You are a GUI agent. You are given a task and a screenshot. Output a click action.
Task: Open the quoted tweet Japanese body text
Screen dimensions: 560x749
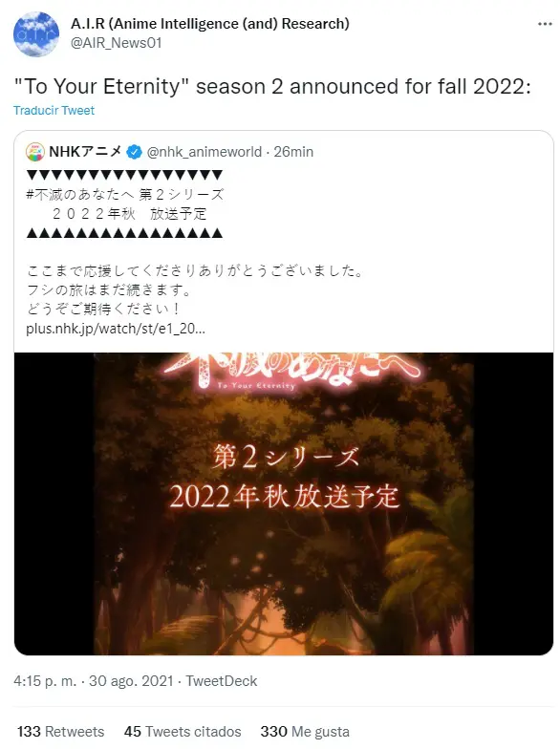(x=195, y=290)
